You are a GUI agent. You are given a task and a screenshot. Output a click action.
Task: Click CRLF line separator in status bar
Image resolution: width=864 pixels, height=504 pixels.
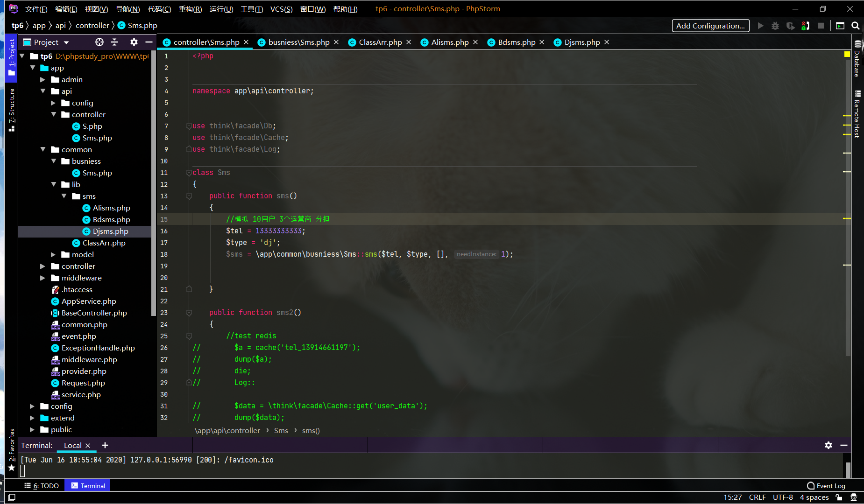tap(757, 497)
